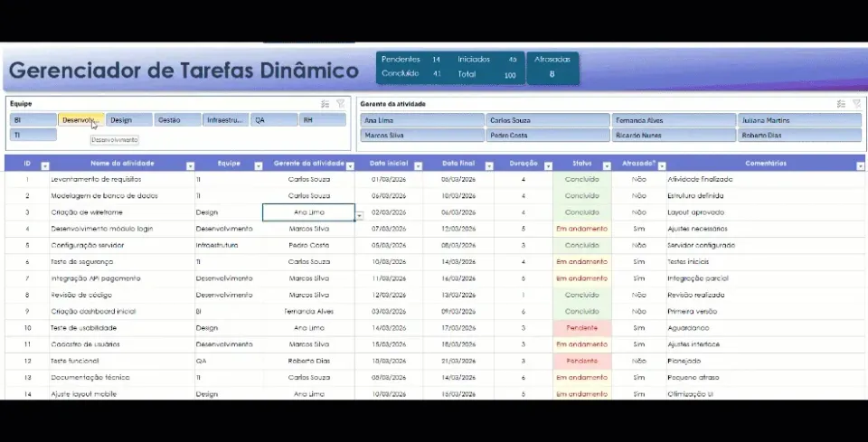
Task: Open the ID column filter dropdown
Action: (x=45, y=166)
